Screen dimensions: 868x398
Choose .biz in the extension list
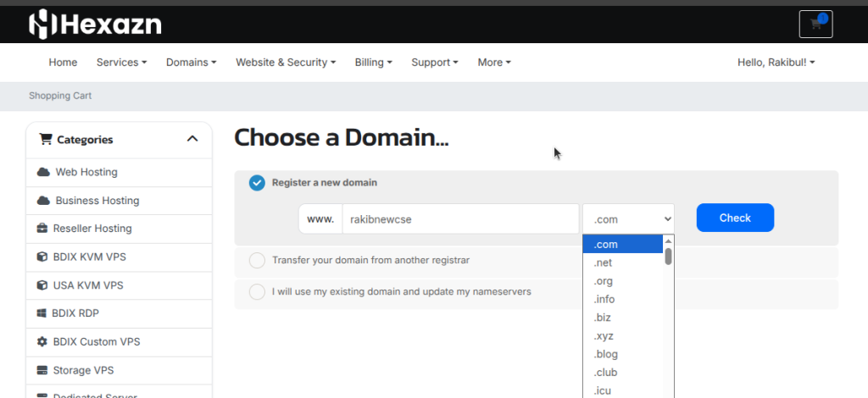pyautogui.click(x=623, y=318)
